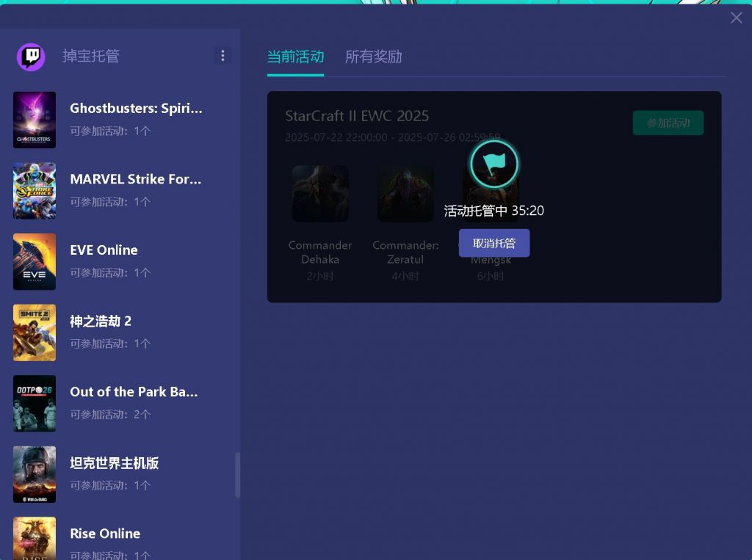Screen dimensions: 752x560
Task: Select the Ghostbusters: Spirits Unleashed game icon
Action: (34, 120)
